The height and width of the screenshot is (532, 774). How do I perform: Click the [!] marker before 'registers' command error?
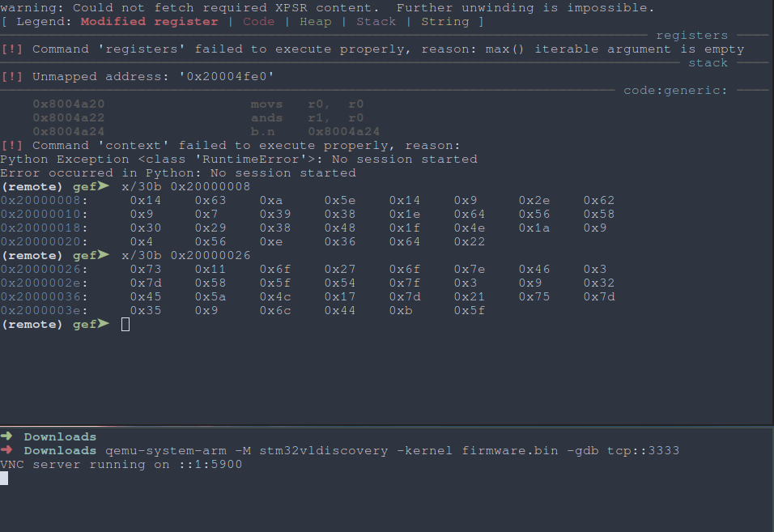tap(11, 49)
